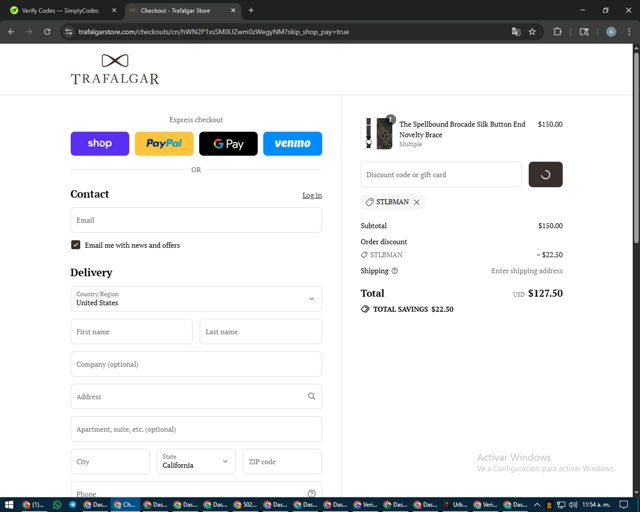Open the Windows Start menu
This screenshot has width=640, height=512.
9,505
